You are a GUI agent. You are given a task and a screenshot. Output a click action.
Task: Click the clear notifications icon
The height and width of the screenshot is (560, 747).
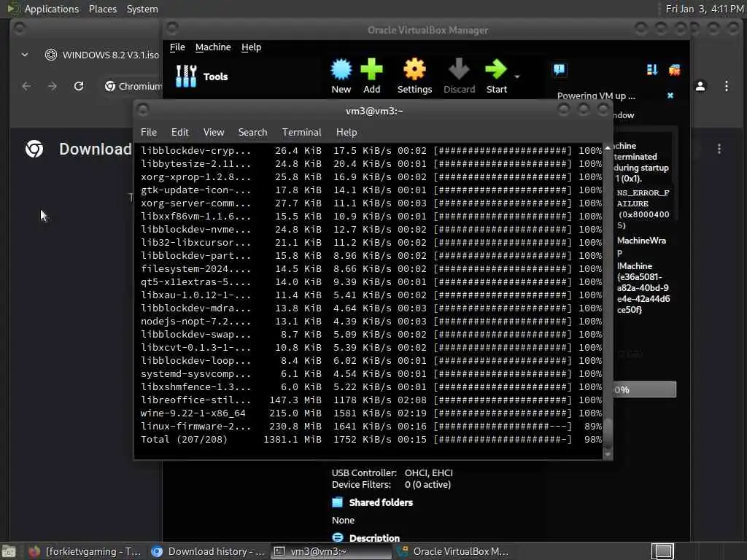674,70
